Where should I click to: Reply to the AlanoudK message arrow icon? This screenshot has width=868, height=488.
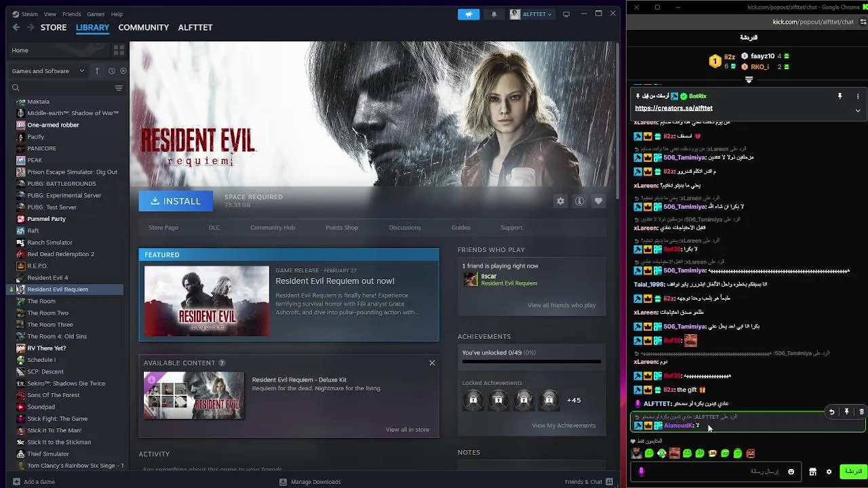pyautogui.click(x=831, y=411)
